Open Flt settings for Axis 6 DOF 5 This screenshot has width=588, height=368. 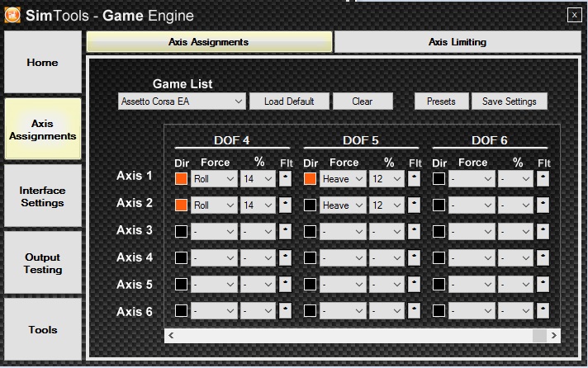point(414,311)
